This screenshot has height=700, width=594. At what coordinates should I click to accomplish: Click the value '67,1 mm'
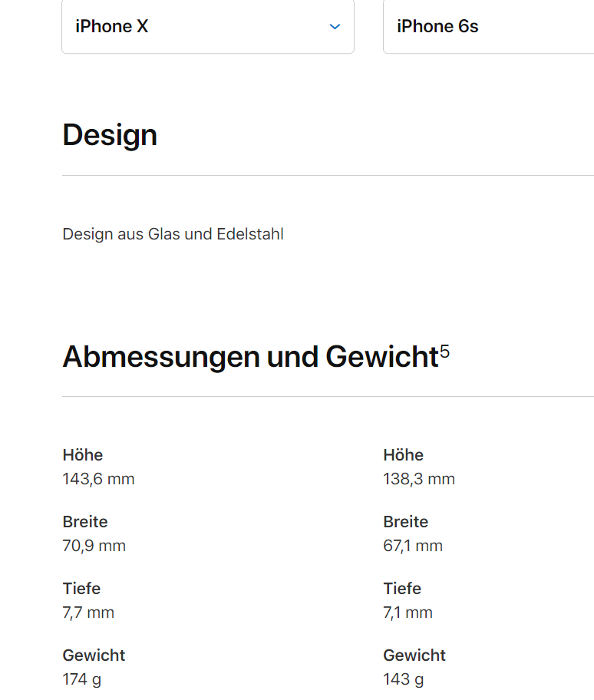tap(413, 546)
